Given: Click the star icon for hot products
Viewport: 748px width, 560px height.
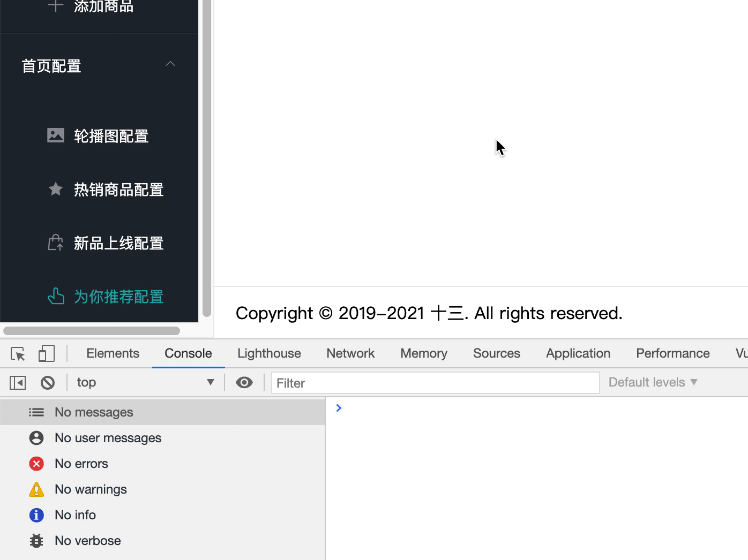Looking at the screenshot, I should coord(56,189).
